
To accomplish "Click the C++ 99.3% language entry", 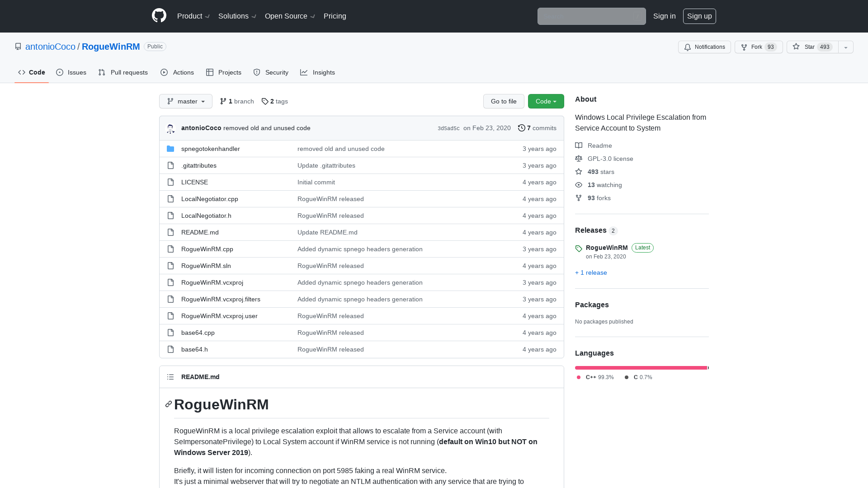I will 595,377.
